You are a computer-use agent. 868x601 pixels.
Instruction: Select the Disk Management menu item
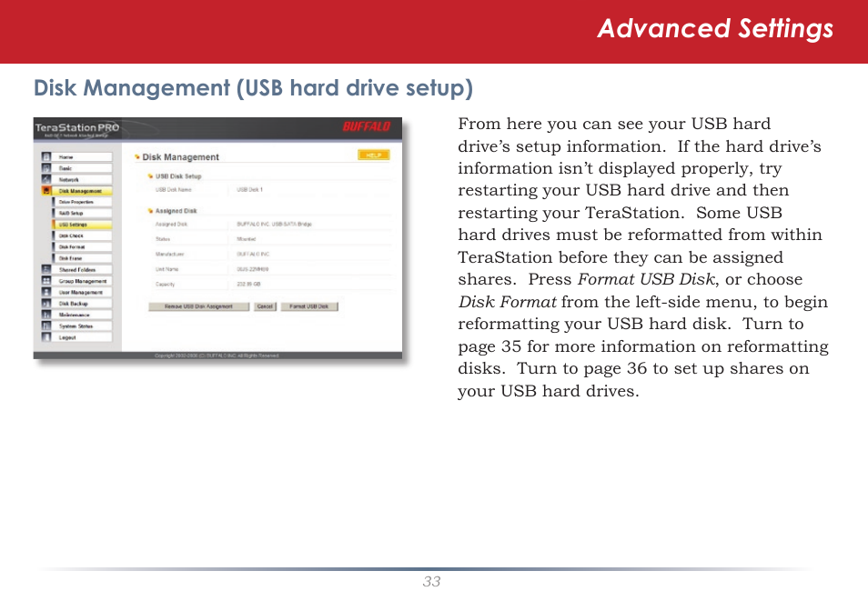pos(83,191)
